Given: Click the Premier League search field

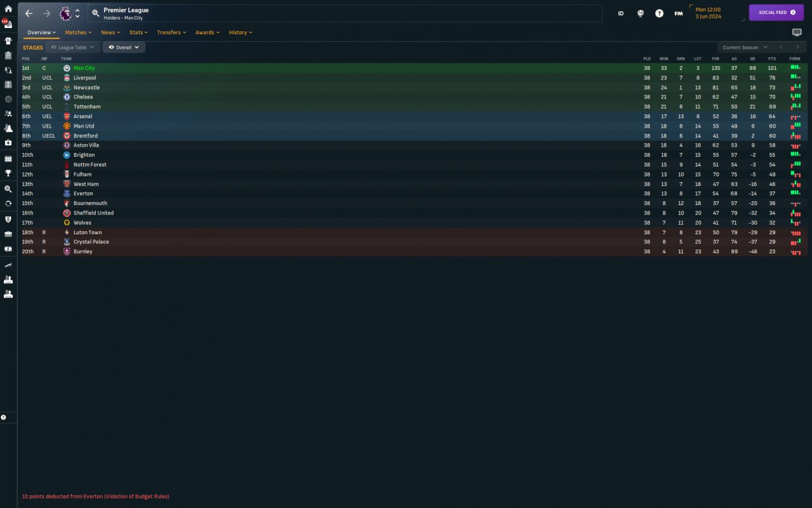Looking at the screenshot, I should (x=345, y=13).
